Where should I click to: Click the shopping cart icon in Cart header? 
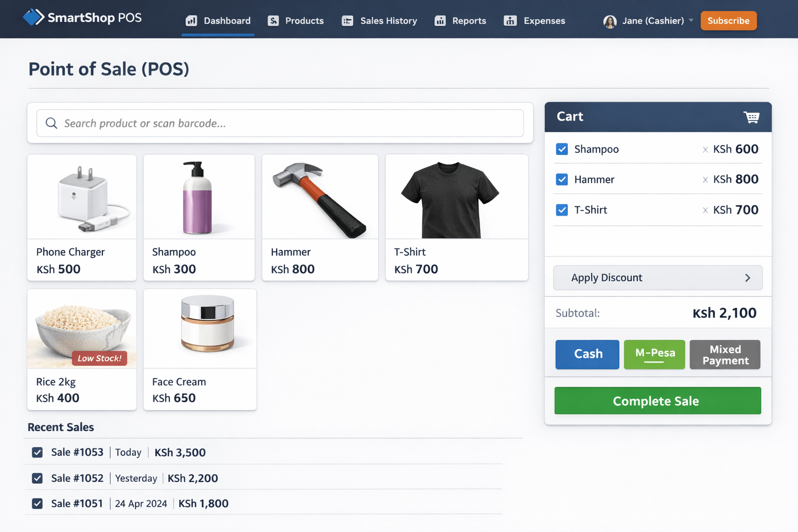pyautogui.click(x=751, y=117)
